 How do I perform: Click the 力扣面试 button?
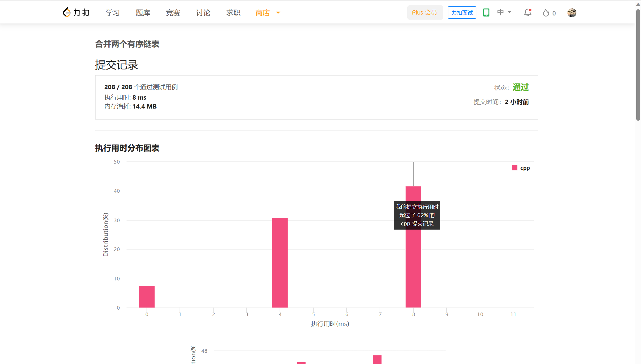462,12
